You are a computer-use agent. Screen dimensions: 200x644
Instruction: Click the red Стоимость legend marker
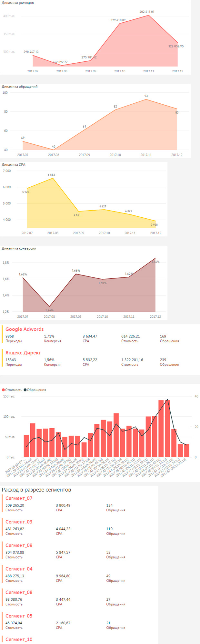[x=4, y=390]
